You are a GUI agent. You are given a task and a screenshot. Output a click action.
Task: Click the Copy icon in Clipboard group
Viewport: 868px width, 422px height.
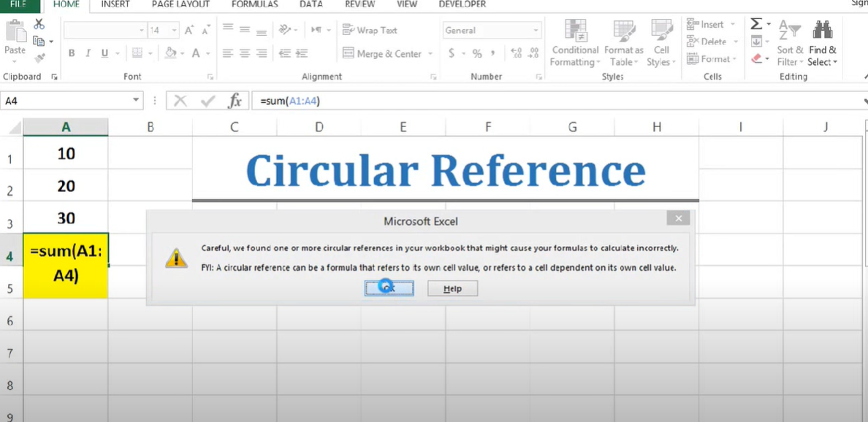[39, 42]
